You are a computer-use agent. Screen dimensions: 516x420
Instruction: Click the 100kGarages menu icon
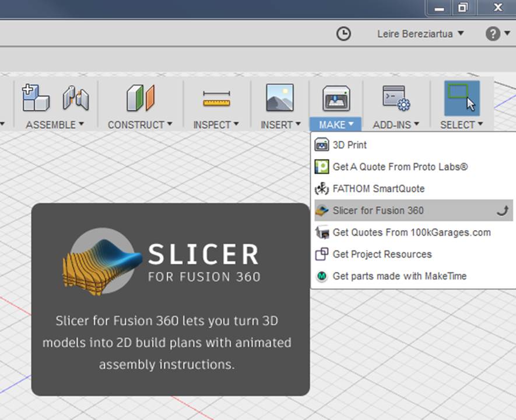tap(322, 232)
